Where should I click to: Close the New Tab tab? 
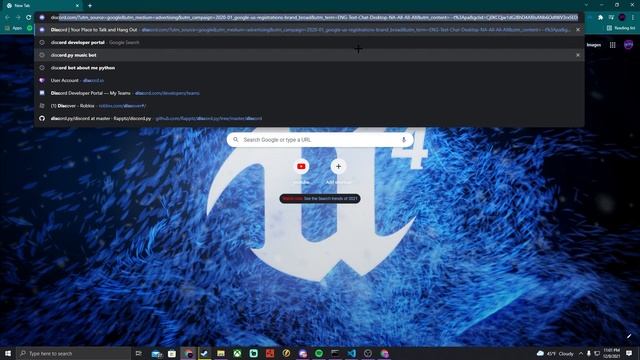(78, 6)
